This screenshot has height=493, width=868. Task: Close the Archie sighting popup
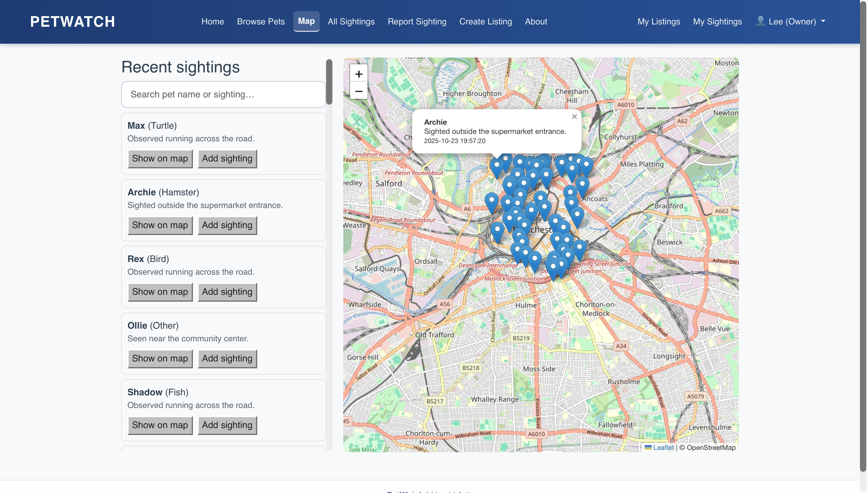(574, 116)
